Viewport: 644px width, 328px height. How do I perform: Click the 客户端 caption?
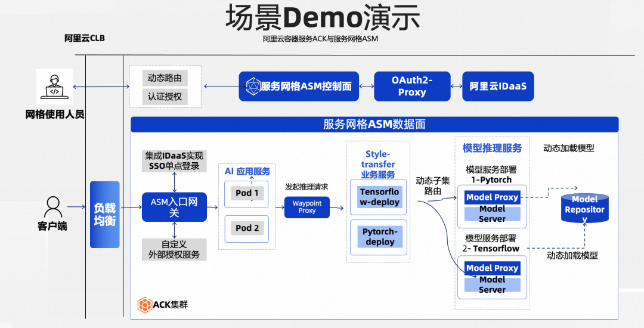coord(52,226)
